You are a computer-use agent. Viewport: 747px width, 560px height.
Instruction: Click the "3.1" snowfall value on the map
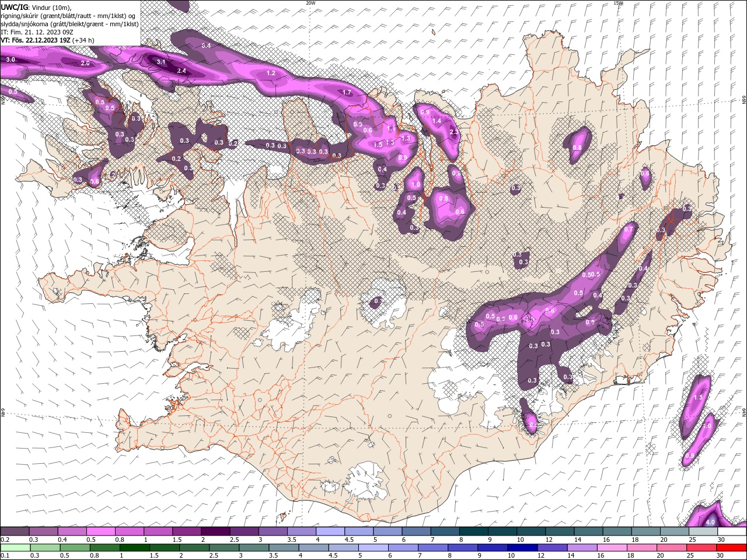click(162, 62)
